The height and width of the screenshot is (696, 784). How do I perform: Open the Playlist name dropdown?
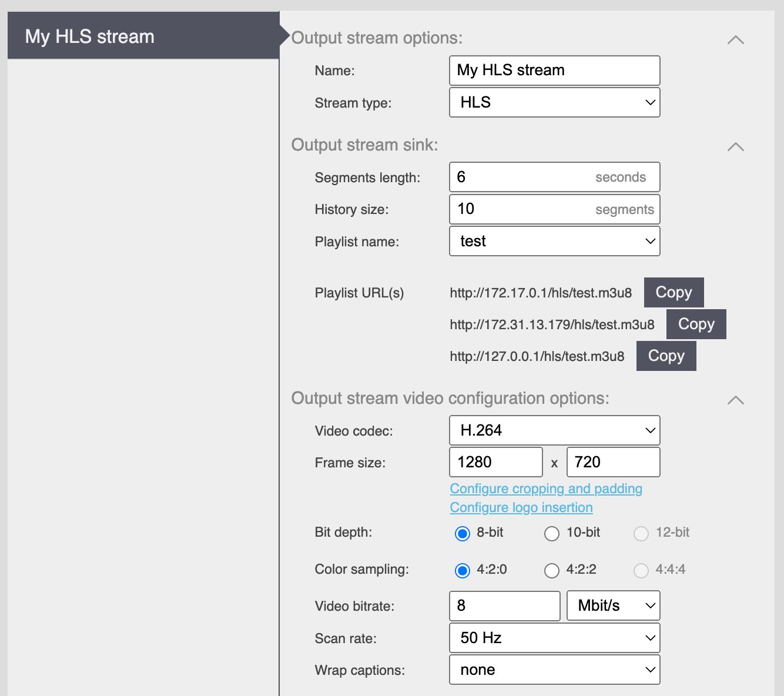(x=555, y=241)
